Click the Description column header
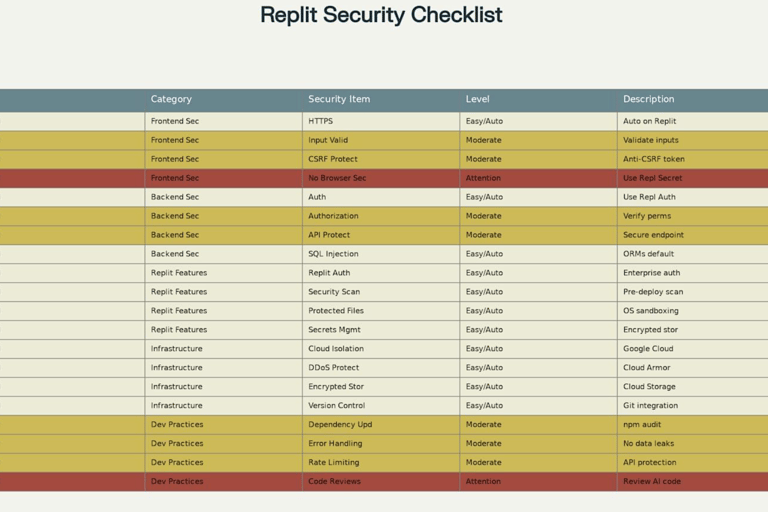The height and width of the screenshot is (512, 768). click(x=693, y=99)
